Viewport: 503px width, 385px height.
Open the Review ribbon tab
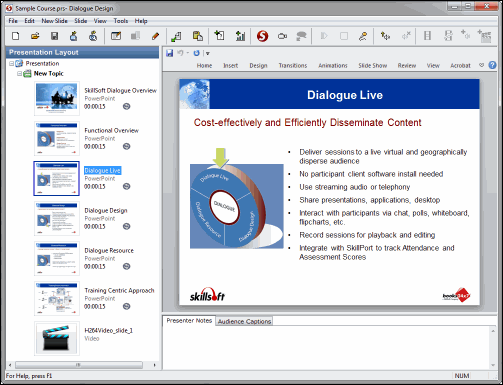[x=407, y=65]
